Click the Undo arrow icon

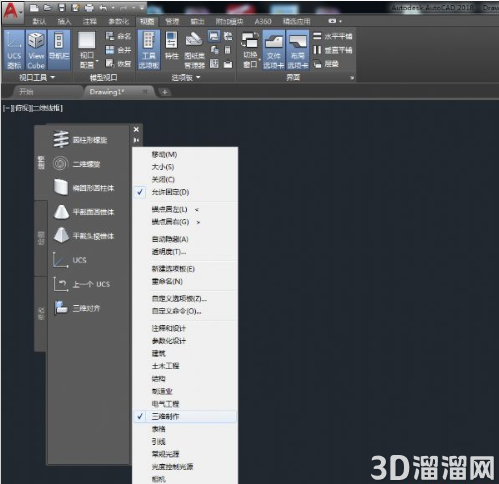coord(103,7)
